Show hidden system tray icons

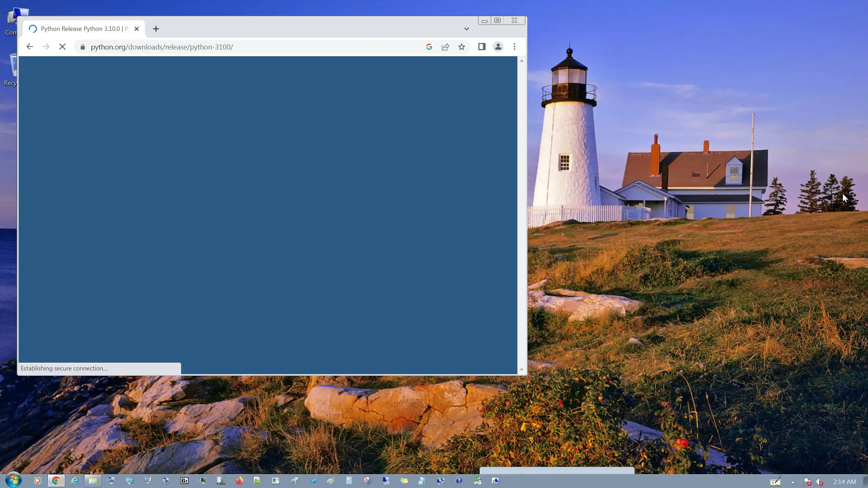[793, 482]
